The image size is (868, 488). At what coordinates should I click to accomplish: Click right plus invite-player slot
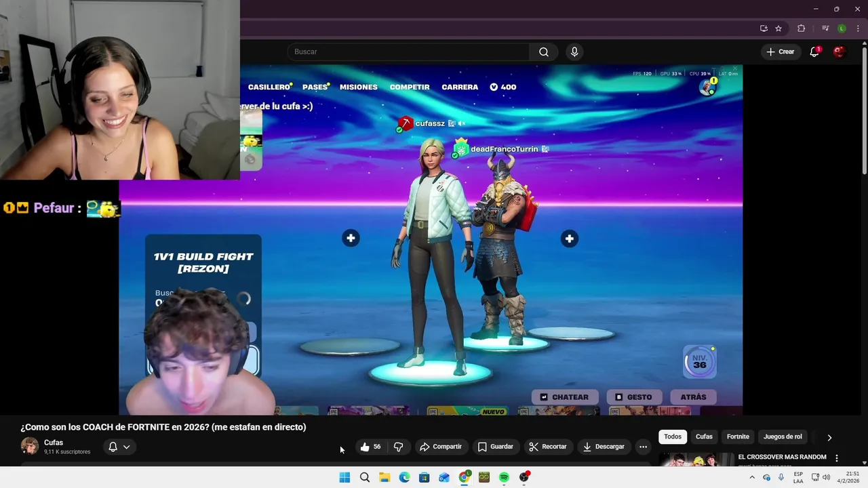click(x=569, y=238)
